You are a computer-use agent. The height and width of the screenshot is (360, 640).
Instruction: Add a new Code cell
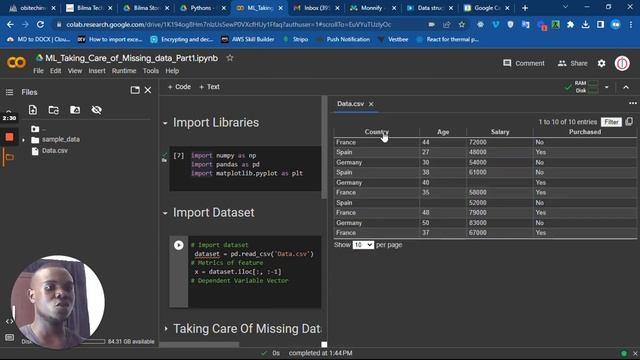coord(179,87)
